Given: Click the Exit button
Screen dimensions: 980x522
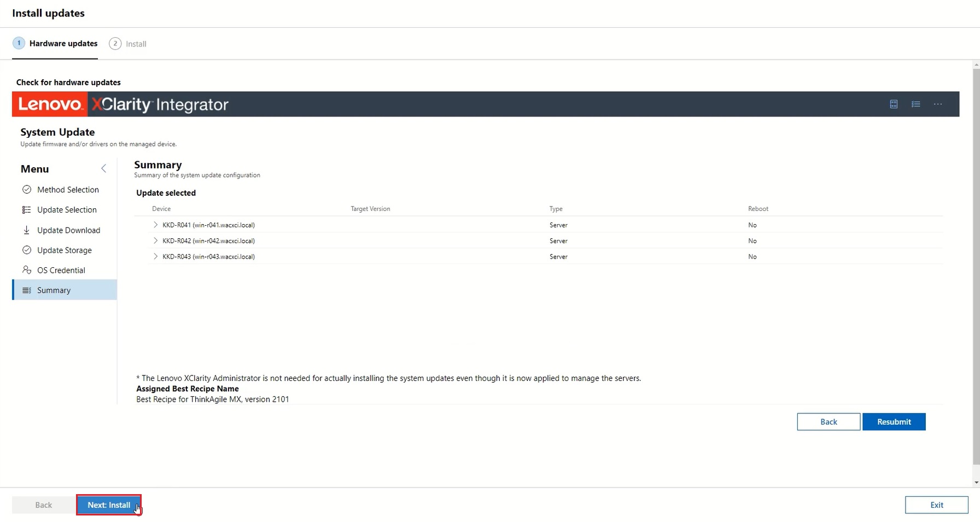Looking at the screenshot, I should click(x=937, y=505).
